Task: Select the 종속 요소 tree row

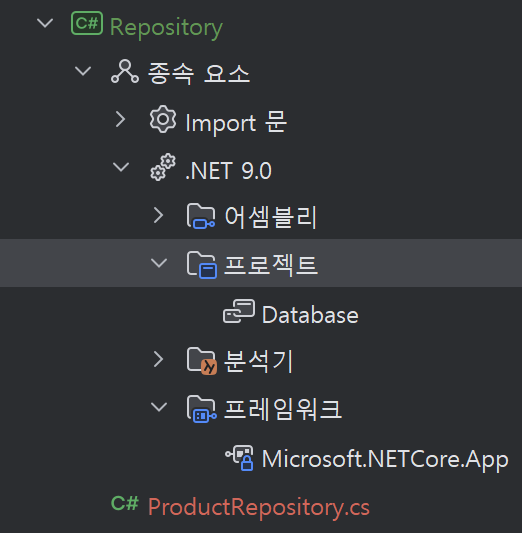Action: click(261, 72)
